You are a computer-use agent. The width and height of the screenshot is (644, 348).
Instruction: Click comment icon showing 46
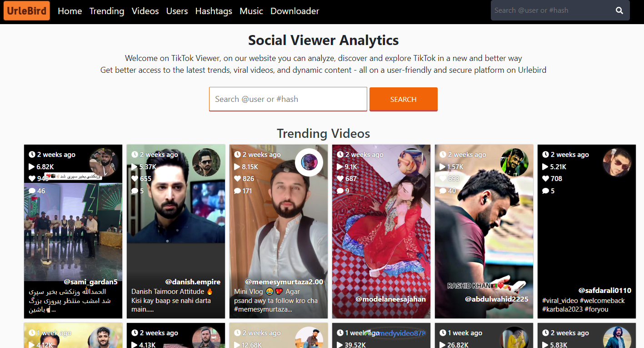(x=32, y=191)
